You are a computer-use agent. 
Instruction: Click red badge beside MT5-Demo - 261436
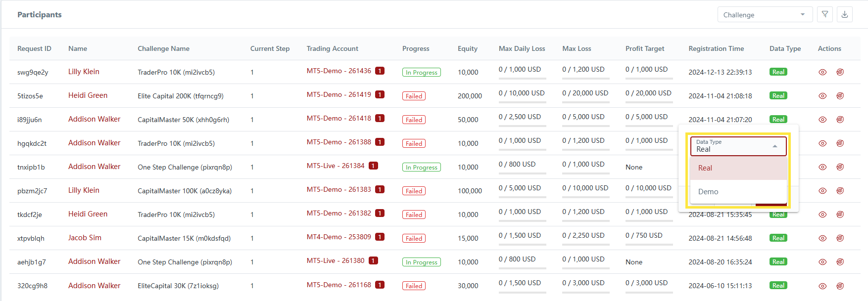380,71
